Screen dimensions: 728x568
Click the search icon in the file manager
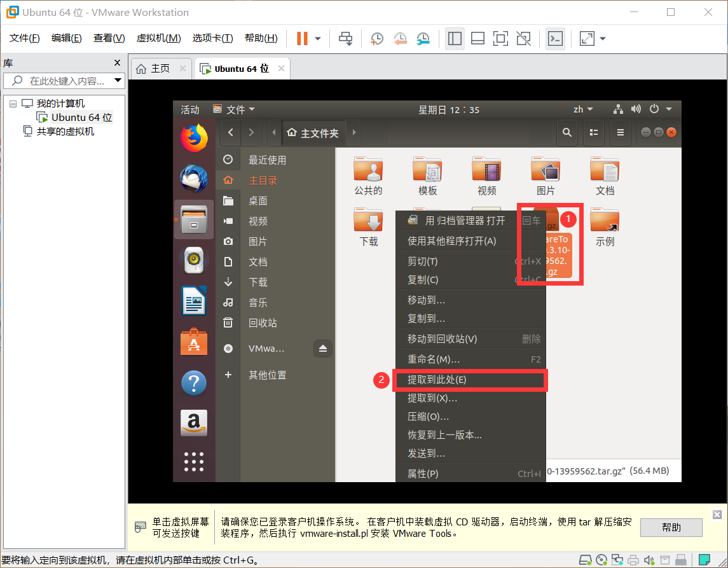click(567, 132)
